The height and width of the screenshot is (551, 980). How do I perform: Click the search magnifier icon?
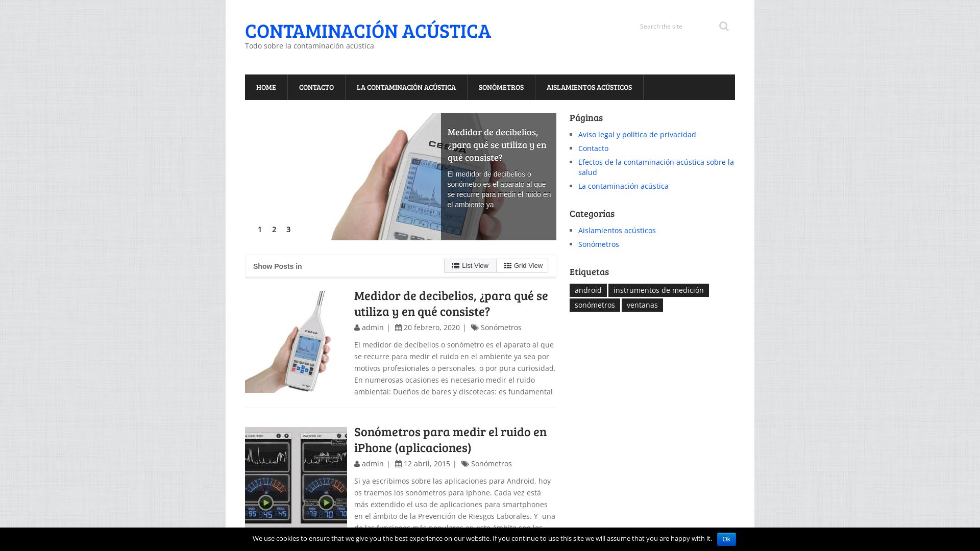724,26
